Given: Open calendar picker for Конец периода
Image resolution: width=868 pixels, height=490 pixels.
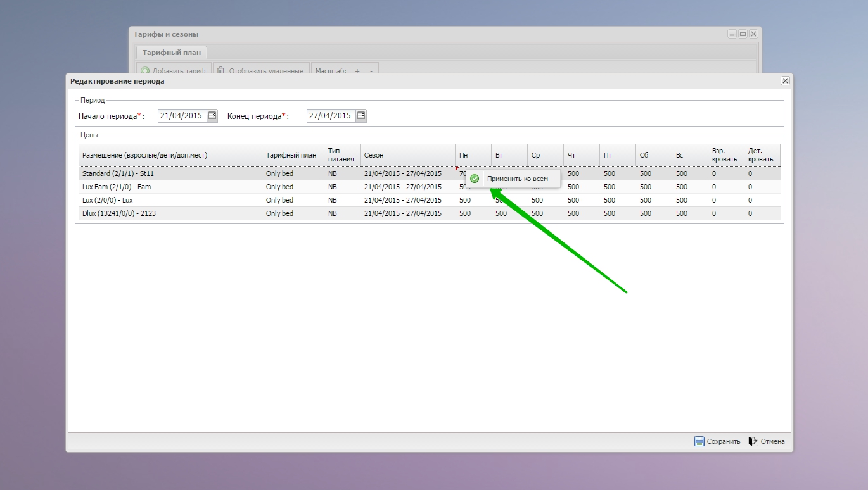Looking at the screenshot, I should tap(361, 116).
